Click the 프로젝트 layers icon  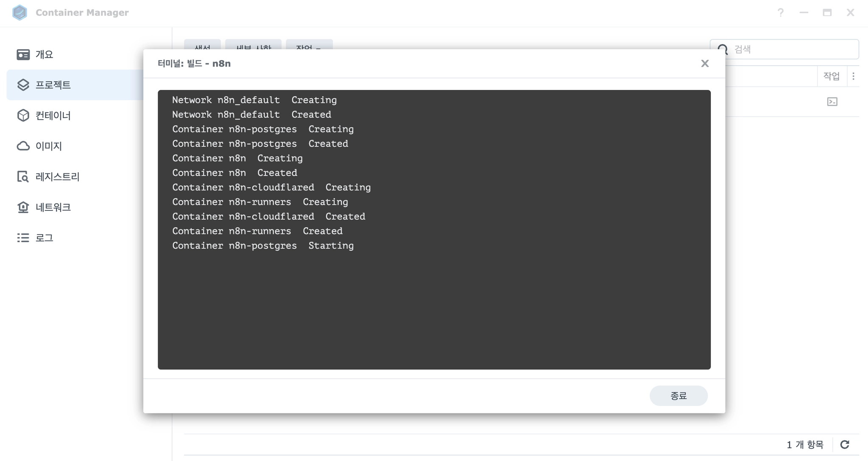[23, 85]
